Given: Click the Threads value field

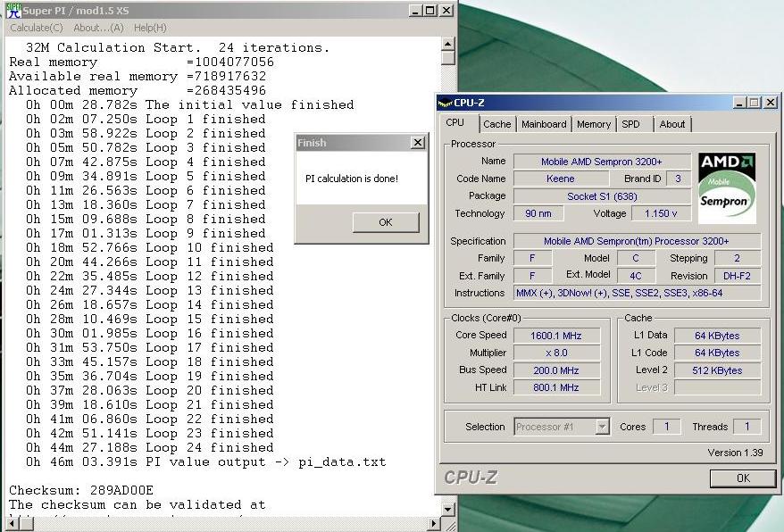Looking at the screenshot, I should pyautogui.click(x=747, y=427).
